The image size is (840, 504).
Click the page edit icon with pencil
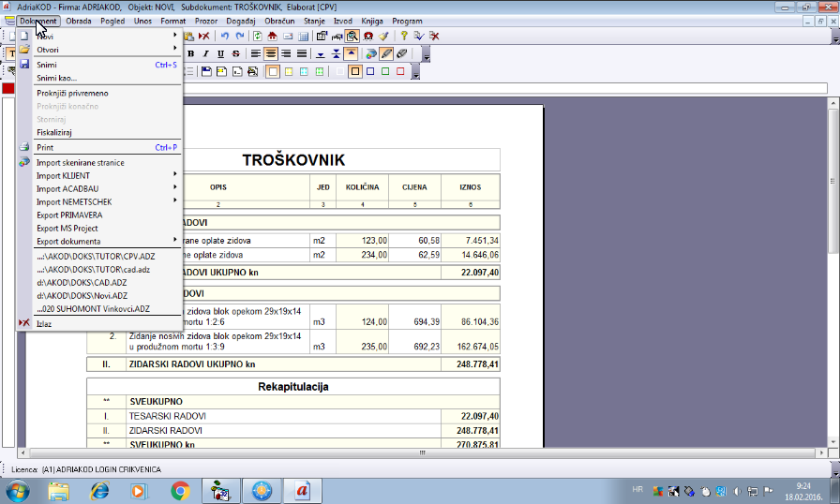click(253, 71)
